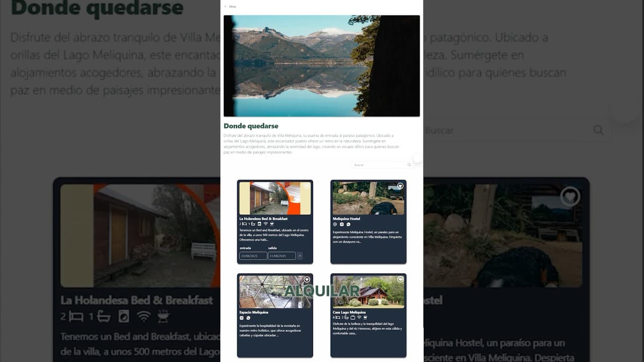The image size is (644, 362).
Task: Focus the Buscar search field
Action: [x=381, y=165]
